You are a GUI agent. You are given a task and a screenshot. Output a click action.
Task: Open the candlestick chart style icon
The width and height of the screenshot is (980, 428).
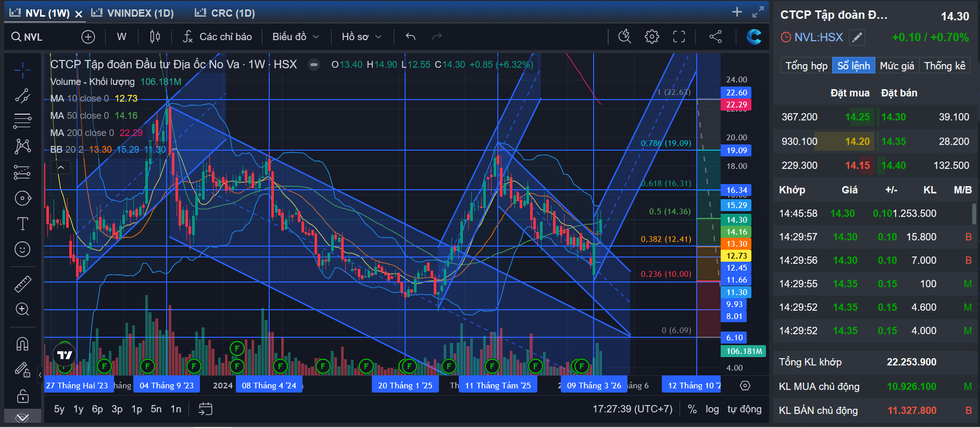(155, 36)
